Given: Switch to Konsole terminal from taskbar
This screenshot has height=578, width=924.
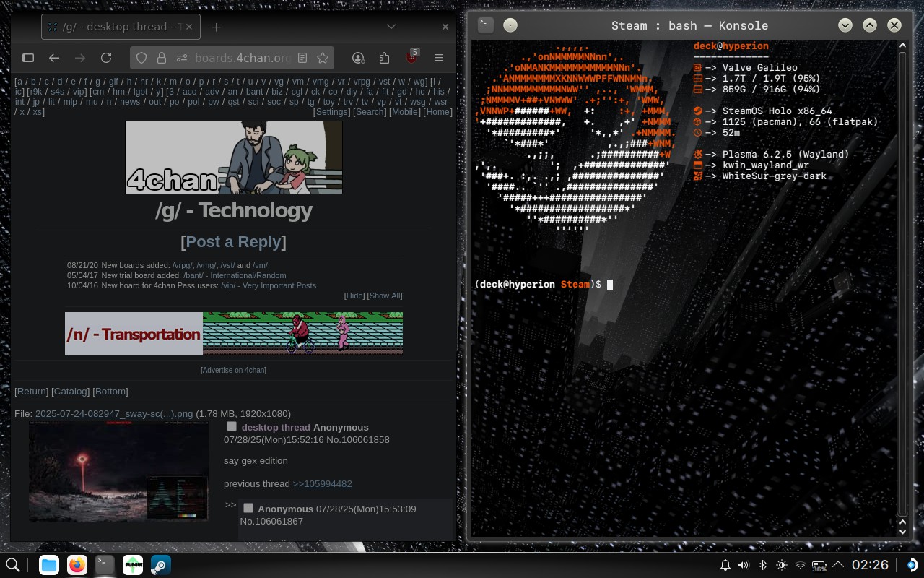Looking at the screenshot, I should [x=105, y=565].
